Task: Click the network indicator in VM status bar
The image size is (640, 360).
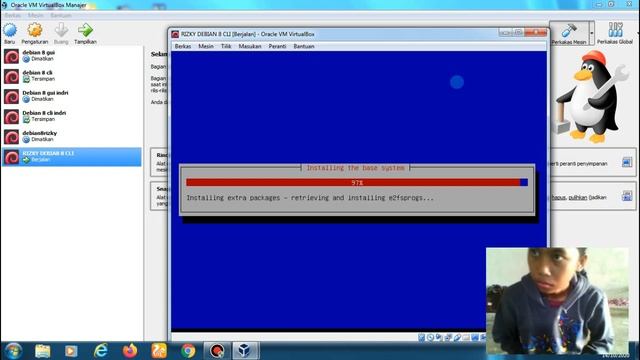Action: click(x=448, y=337)
